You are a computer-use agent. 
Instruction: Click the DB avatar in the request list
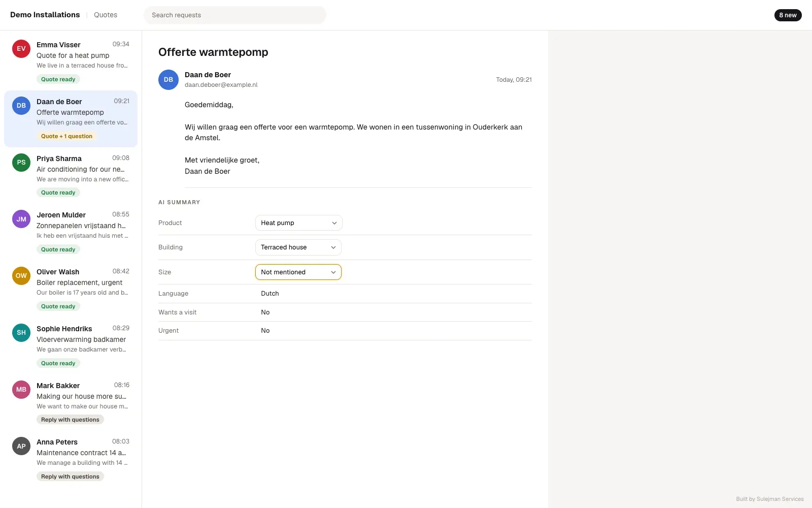(x=21, y=106)
